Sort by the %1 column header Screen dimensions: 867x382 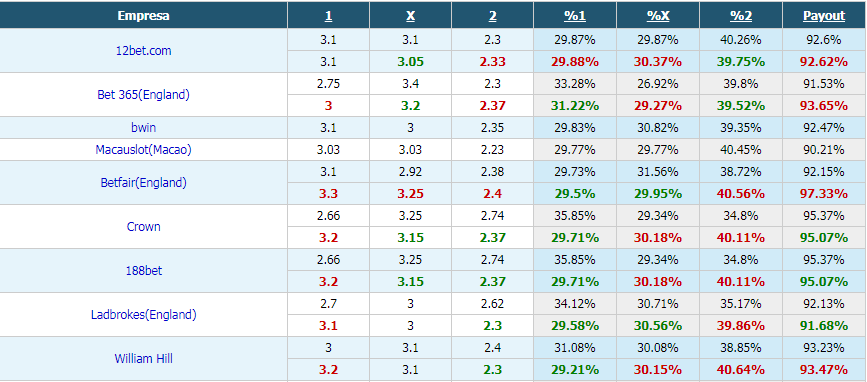point(574,16)
